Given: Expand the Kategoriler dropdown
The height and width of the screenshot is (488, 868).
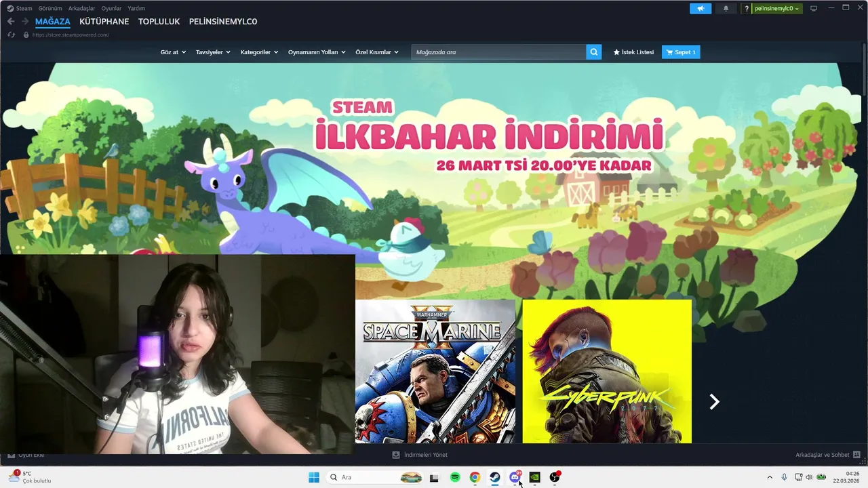Looking at the screenshot, I should click(x=259, y=52).
